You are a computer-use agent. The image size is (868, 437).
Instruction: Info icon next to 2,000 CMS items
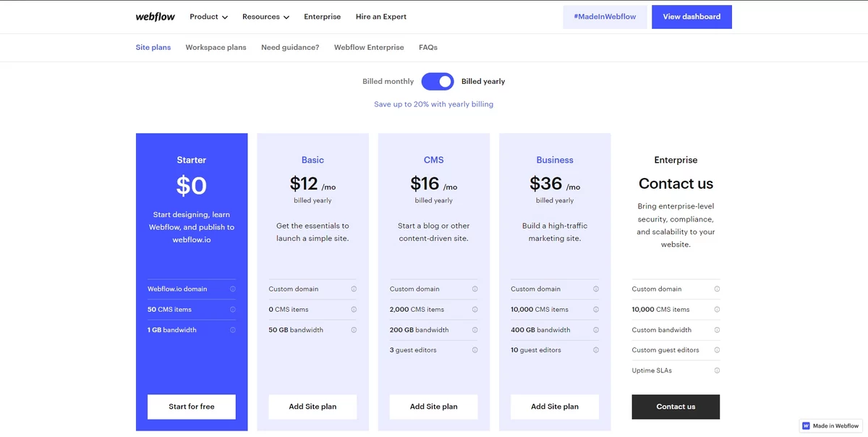coord(475,309)
